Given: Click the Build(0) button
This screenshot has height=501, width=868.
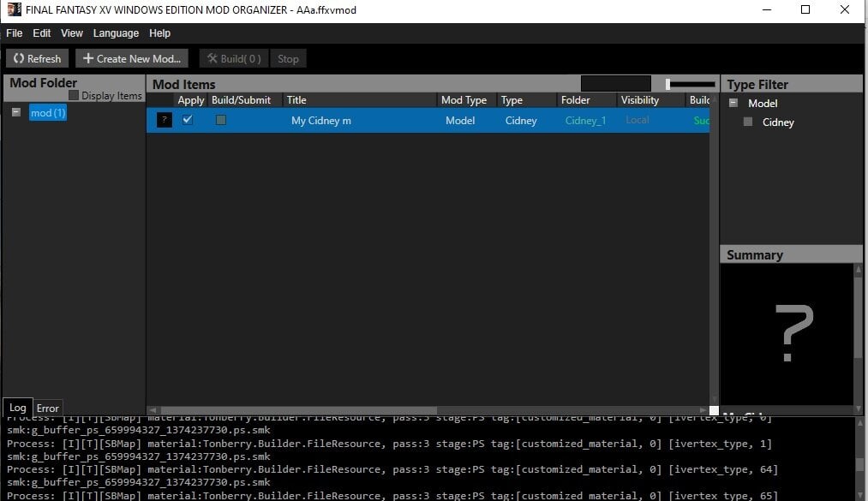Looking at the screenshot, I should (234, 58).
